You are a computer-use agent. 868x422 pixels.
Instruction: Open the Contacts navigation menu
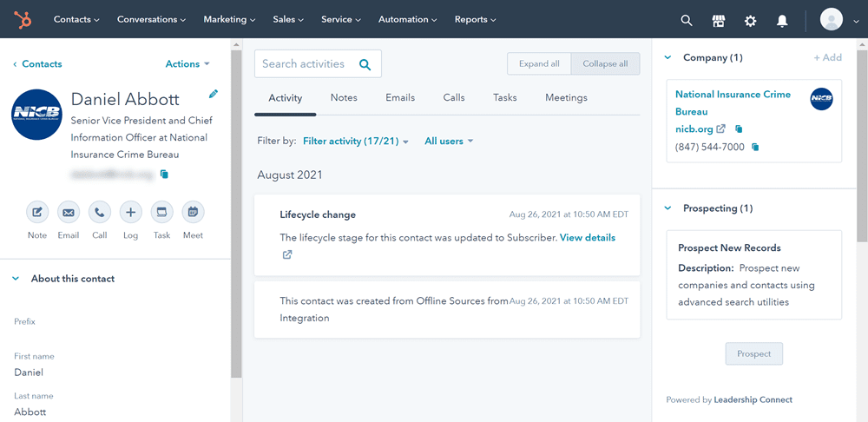[x=76, y=19]
